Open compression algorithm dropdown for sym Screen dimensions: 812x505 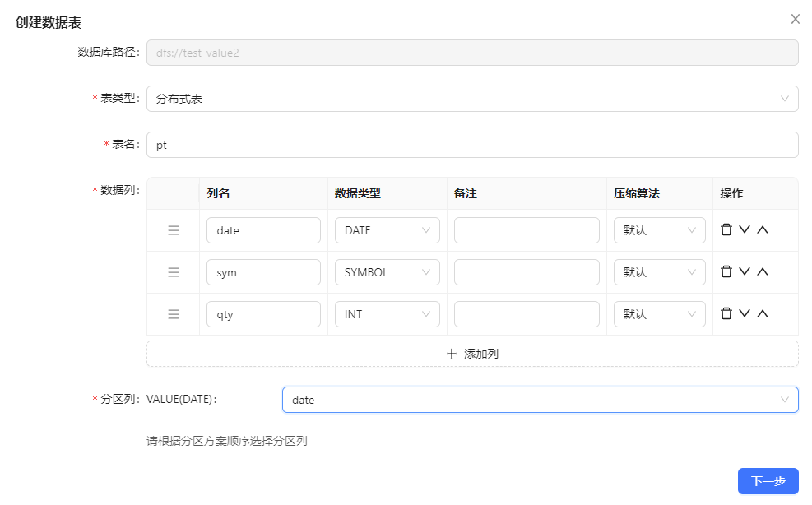pyautogui.click(x=659, y=272)
